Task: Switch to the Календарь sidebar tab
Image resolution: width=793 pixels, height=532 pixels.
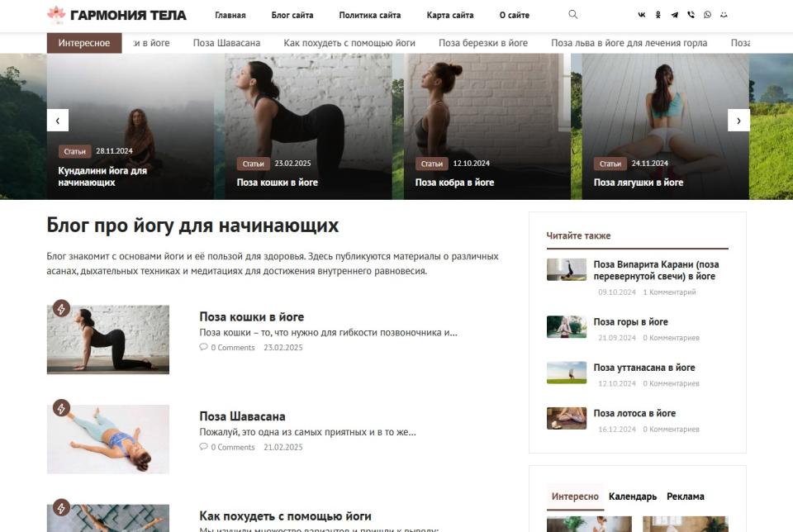Action: 633,496
